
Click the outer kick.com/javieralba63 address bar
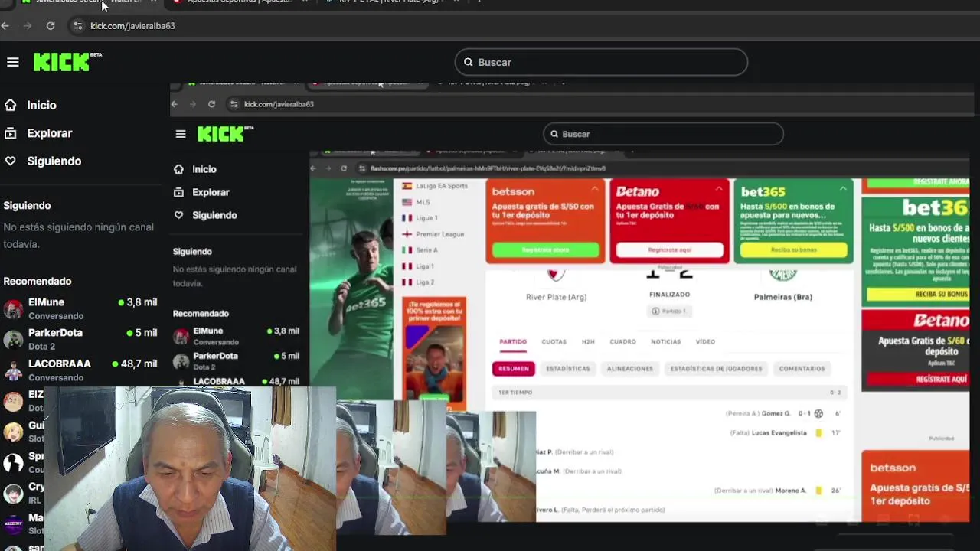pos(132,26)
